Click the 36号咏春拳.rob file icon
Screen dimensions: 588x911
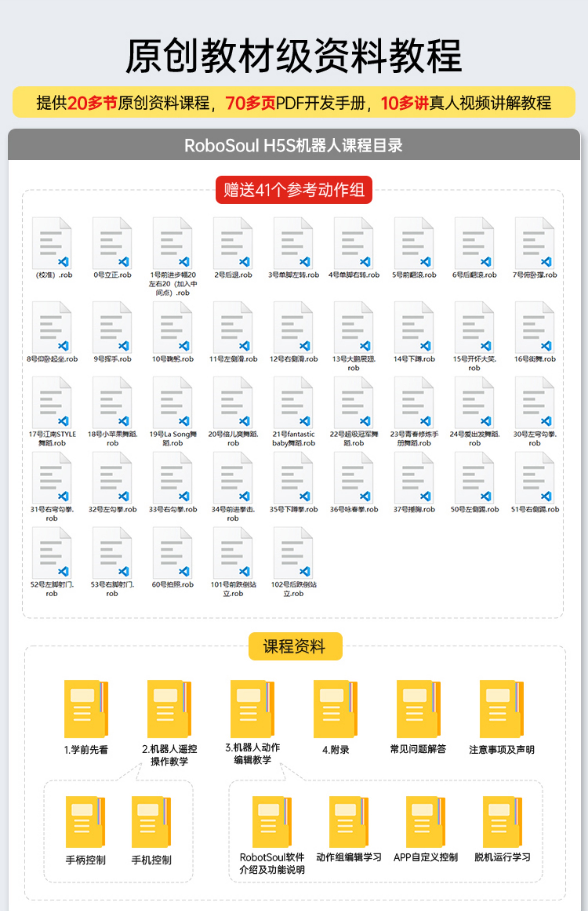tap(353, 478)
